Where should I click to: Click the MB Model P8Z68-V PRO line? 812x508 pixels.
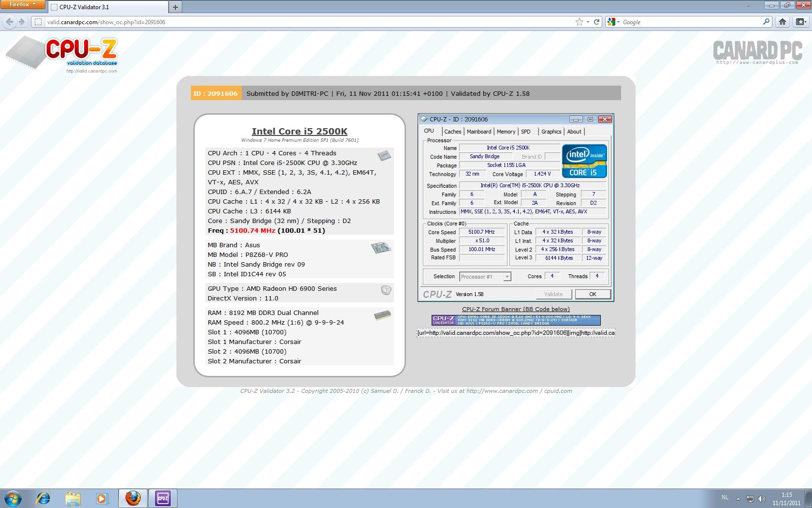coord(248,255)
